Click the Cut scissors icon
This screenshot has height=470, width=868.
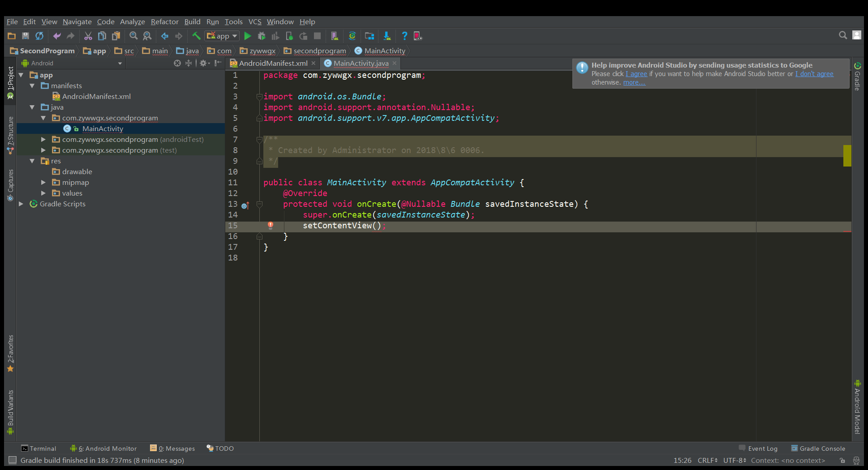[x=88, y=36]
